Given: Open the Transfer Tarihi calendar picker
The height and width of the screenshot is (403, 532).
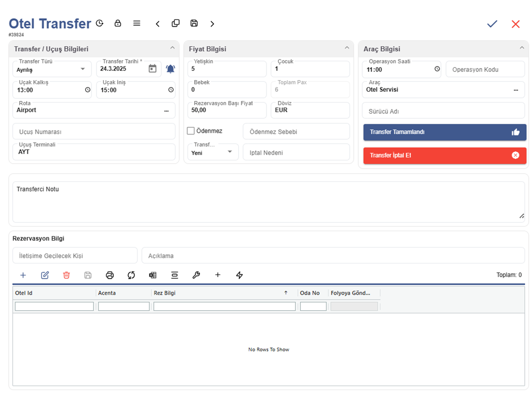Looking at the screenshot, I should pos(153,69).
